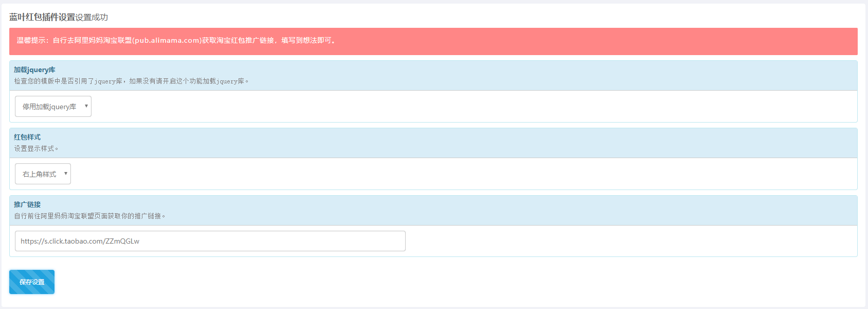The image size is (868, 309).
Task: Click the 设置显示样式 description text
Action: [x=36, y=149]
